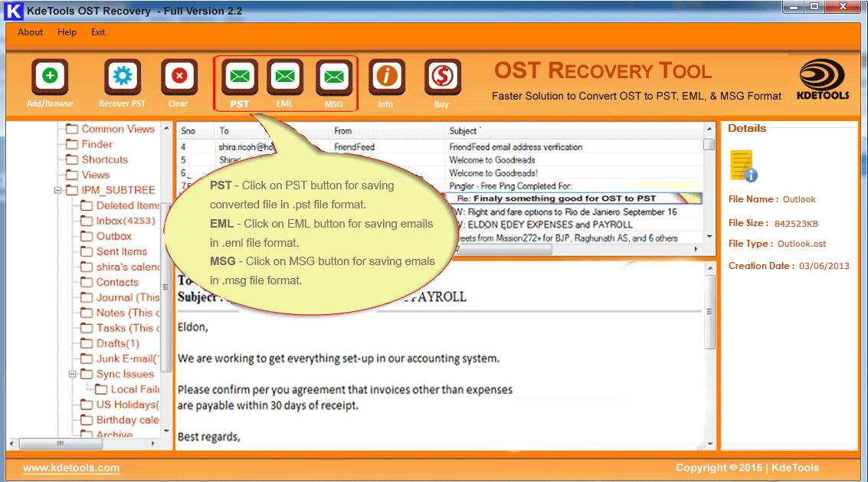
Task: Toggle the checkbox beside Sent Items
Action: coord(87,251)
